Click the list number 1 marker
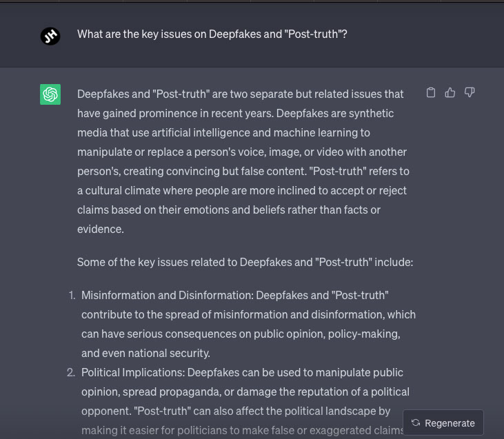Image resolution: width=504 pixels, height=439 pixels. (x=71, y=295)
